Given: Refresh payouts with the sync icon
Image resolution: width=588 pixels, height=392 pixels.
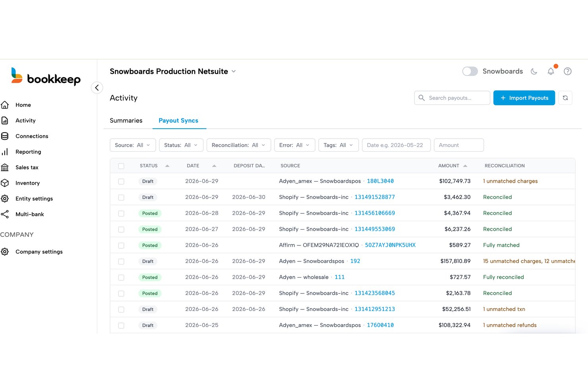Looking at the screenshot, I should 565,98.
